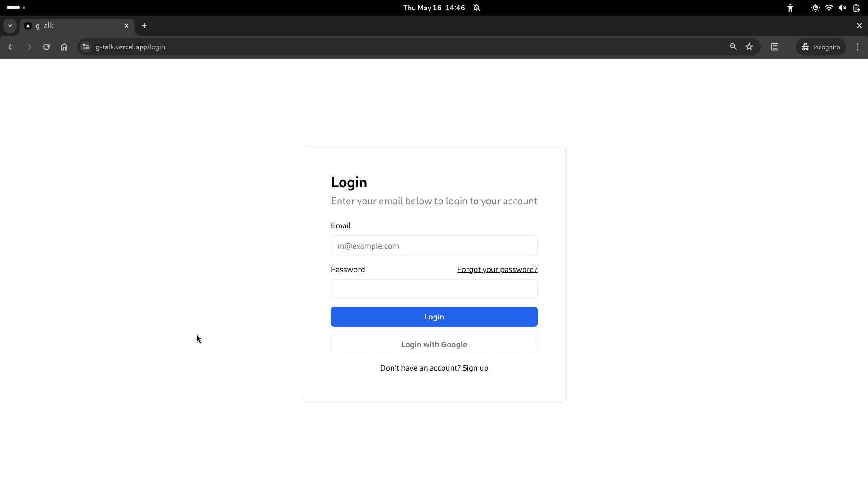The image size is (868, 488).
Task: Click the forward navigation arrow icon
Action: [x=28, y=47]
